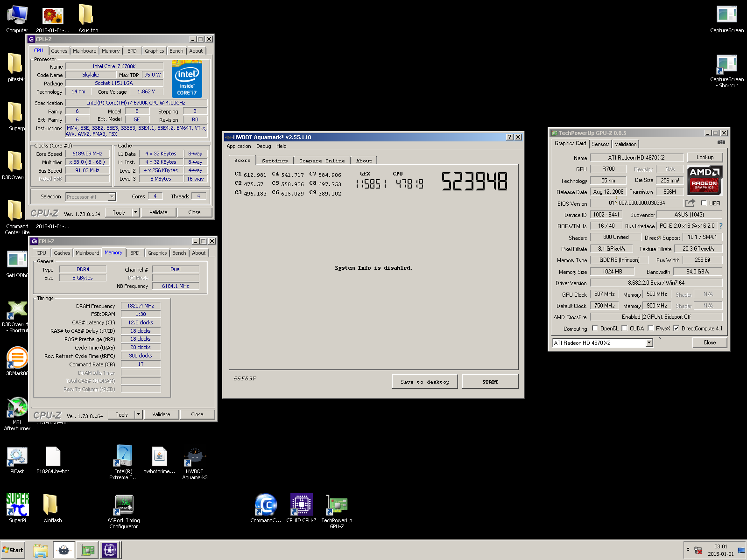Click the Aquamark score 523948 display
Image resolution: width=747 pixels, height=560 pixels.
coord(474,181)
